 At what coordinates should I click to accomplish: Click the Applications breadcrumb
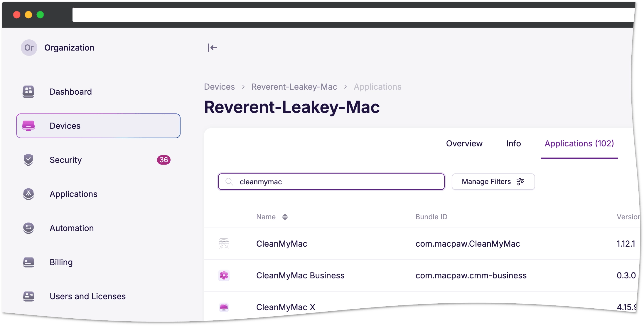tap(377, 87)
